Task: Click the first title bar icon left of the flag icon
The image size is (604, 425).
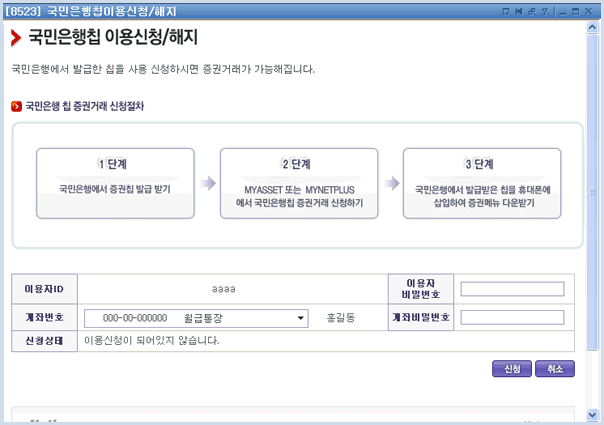Action: point(506,12)
